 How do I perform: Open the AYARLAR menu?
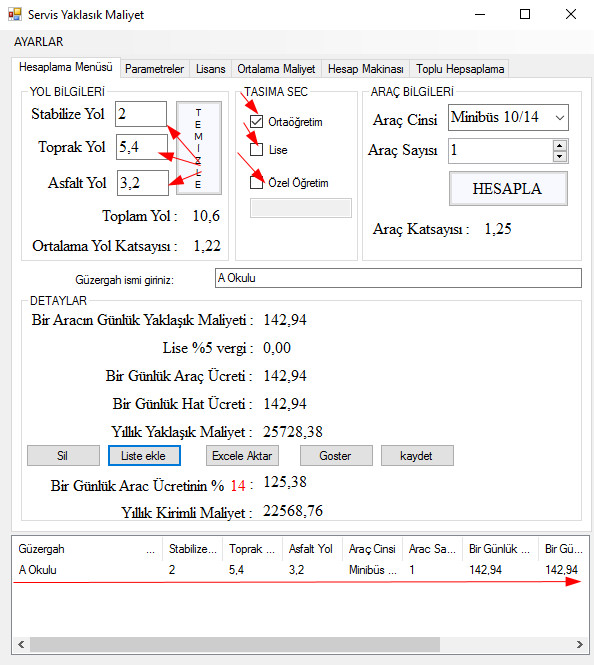(39, 42)
